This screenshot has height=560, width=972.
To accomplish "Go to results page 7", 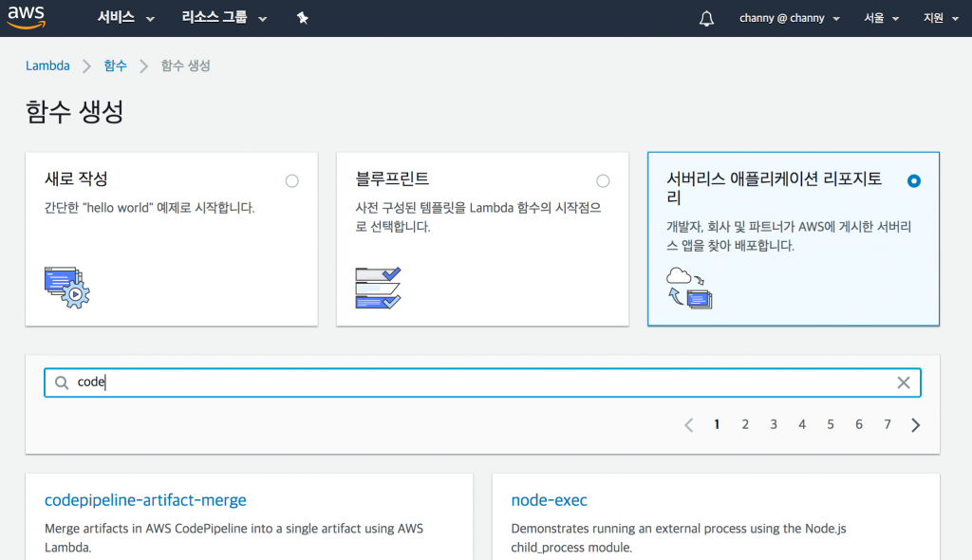I will coord(888,425).
